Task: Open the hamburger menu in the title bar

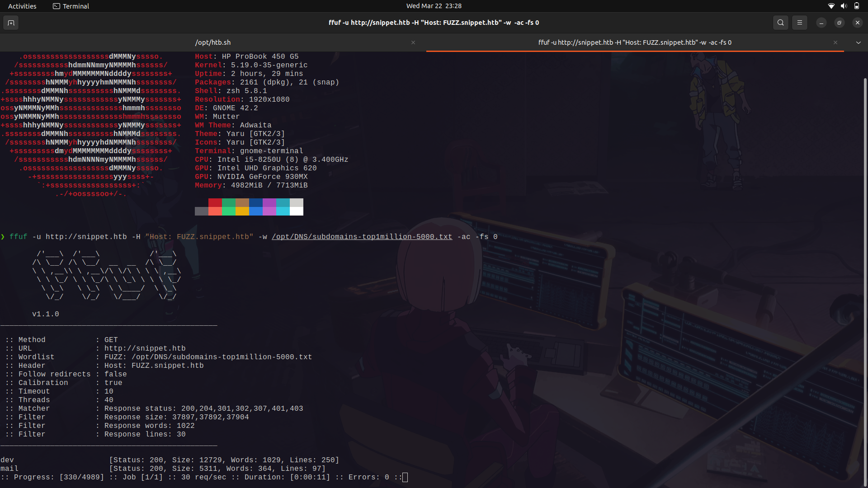Action: tap(799, 22)
